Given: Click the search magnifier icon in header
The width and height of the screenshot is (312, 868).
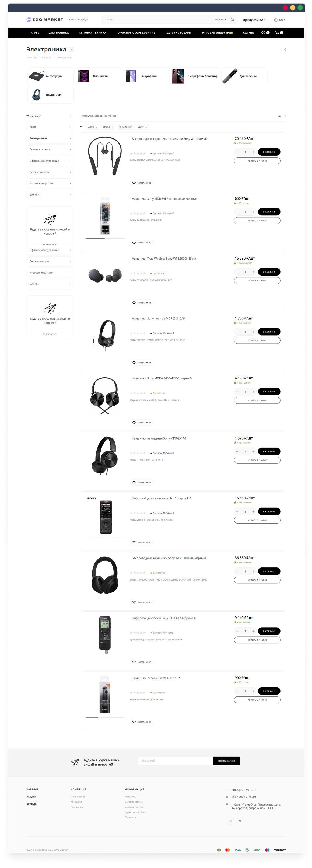Looking at the screenshot, I should (232, 20).
